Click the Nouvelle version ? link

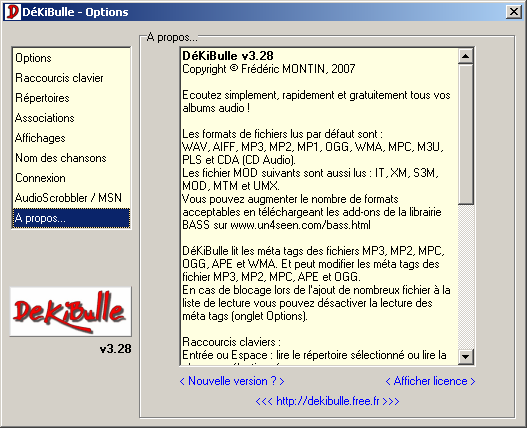(232, 381)
